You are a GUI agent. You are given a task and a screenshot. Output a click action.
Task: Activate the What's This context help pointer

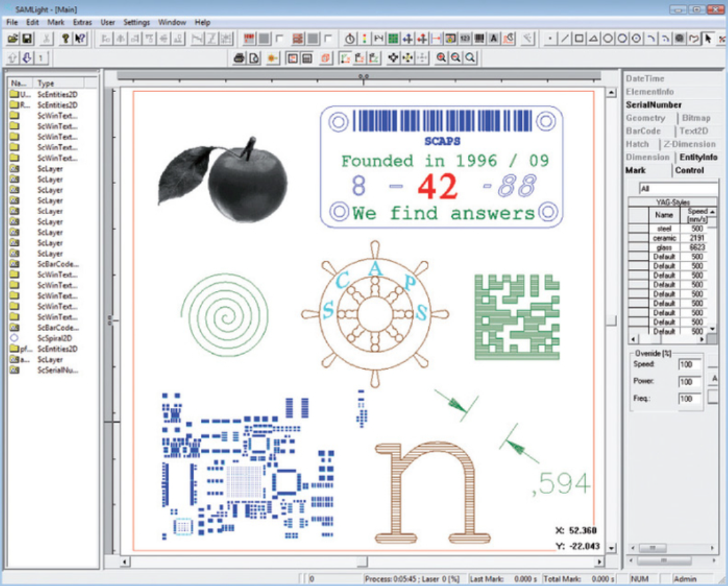point(80,39)
